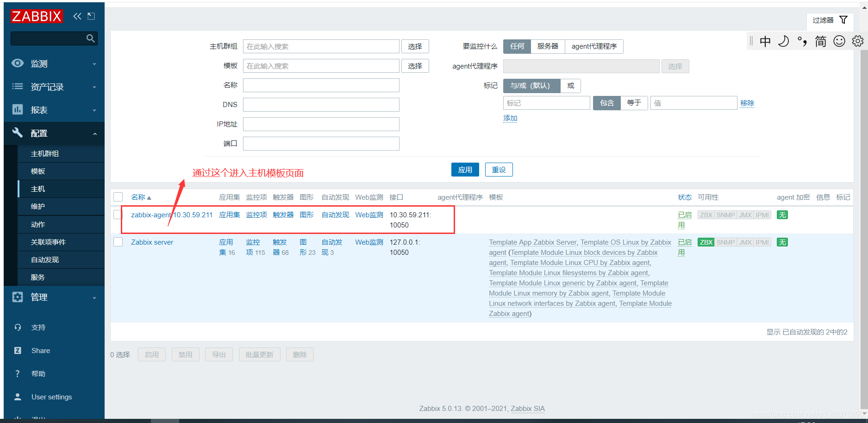868x423 pixels.
Task: Tick checkbox for Zabbix server row
Action: [118, 242]
